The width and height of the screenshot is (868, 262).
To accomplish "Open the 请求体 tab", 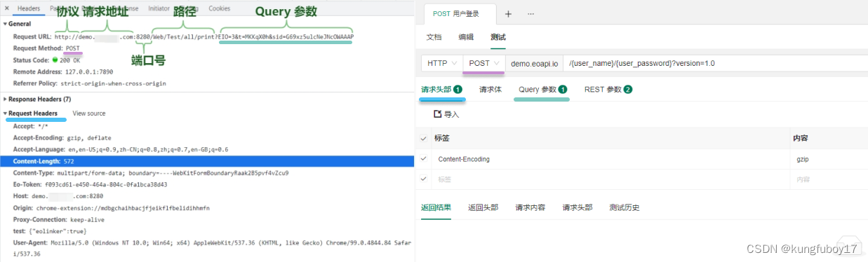I will pos(490,90).
